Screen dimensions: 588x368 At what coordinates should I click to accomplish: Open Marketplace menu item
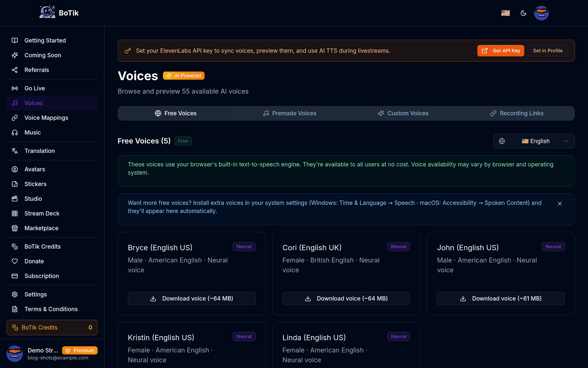point(52,228)
